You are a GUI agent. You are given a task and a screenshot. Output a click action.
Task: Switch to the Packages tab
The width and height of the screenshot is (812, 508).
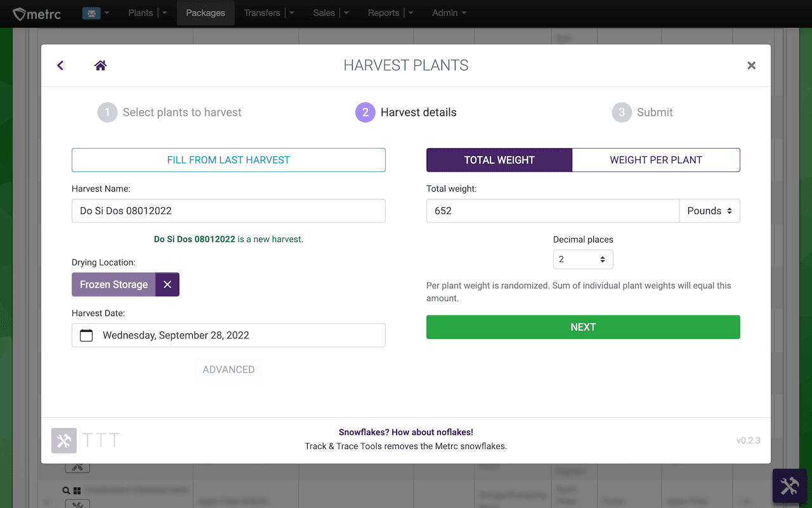tap(205, 12)
